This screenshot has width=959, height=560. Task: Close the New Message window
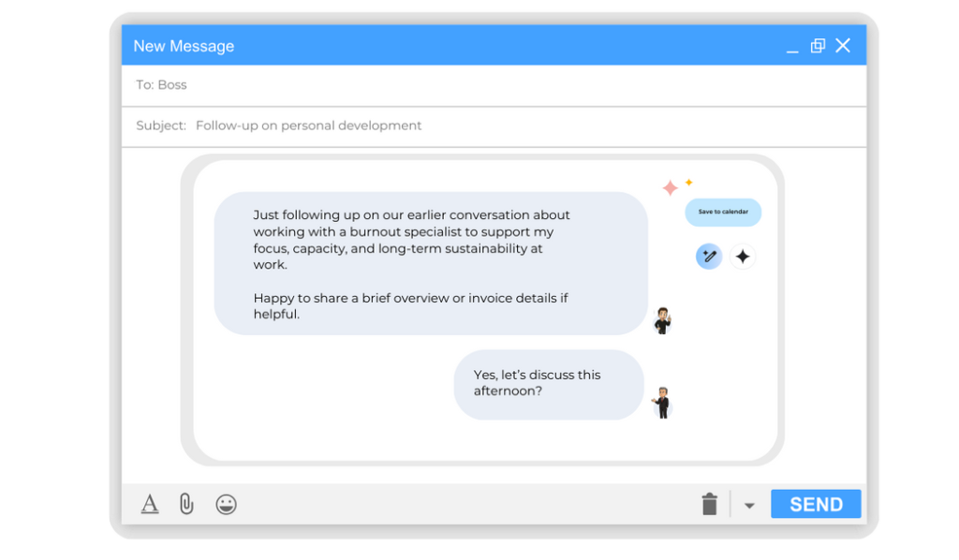pos(843,46)
